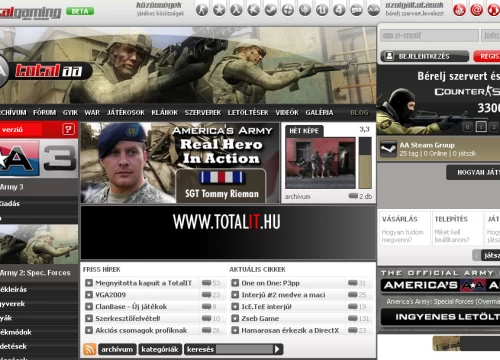The height and width of the screenshot is (360, 500).
Task: Open the KLÁNOK menu item
Action: (x=165, y=113)
